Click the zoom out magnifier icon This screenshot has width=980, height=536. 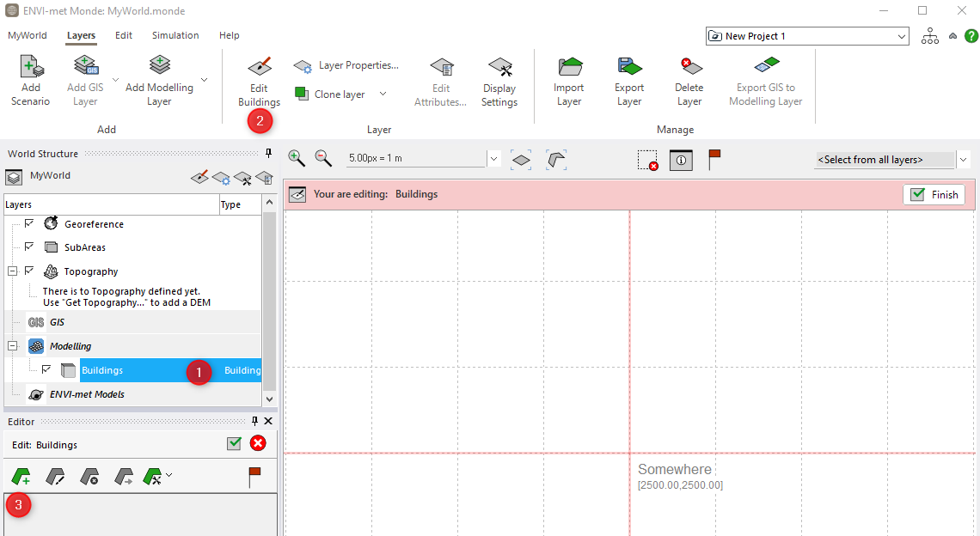click(323, 158)
